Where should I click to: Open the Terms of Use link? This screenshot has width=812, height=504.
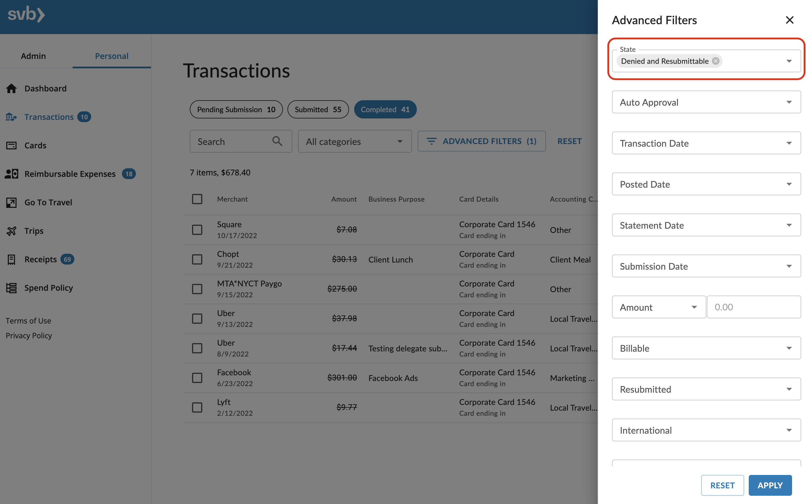pyautogui.click(x=28, y=320)
